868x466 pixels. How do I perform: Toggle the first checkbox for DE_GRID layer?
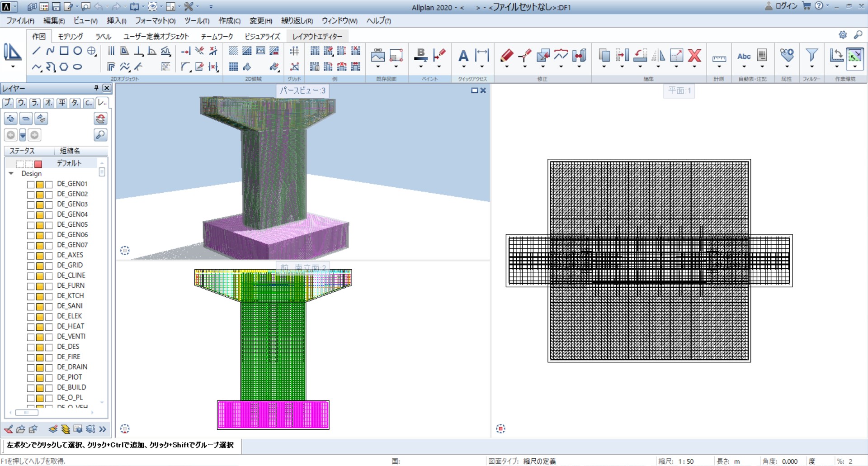pyautogui.click(x=31, y=266)
